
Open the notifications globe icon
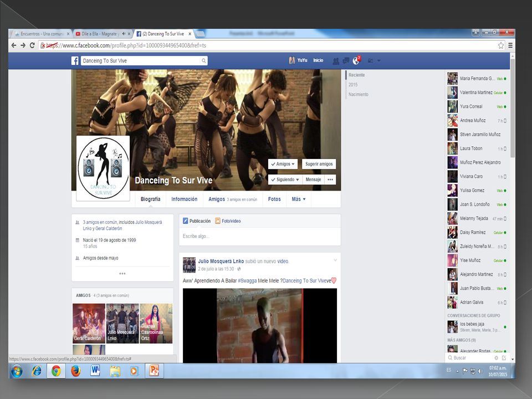pos(356,61)
